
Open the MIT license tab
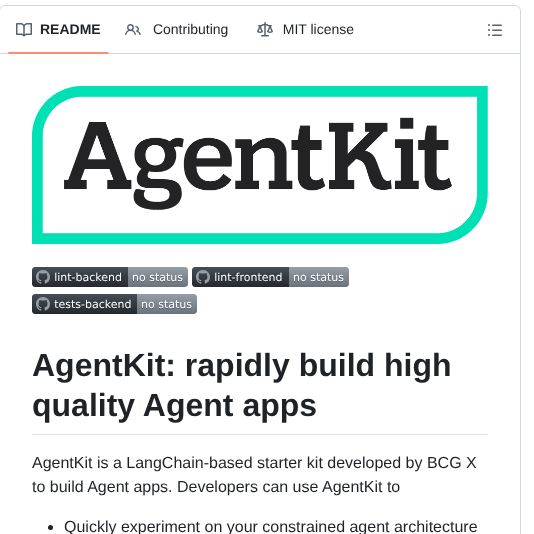[x=305, y=30]
